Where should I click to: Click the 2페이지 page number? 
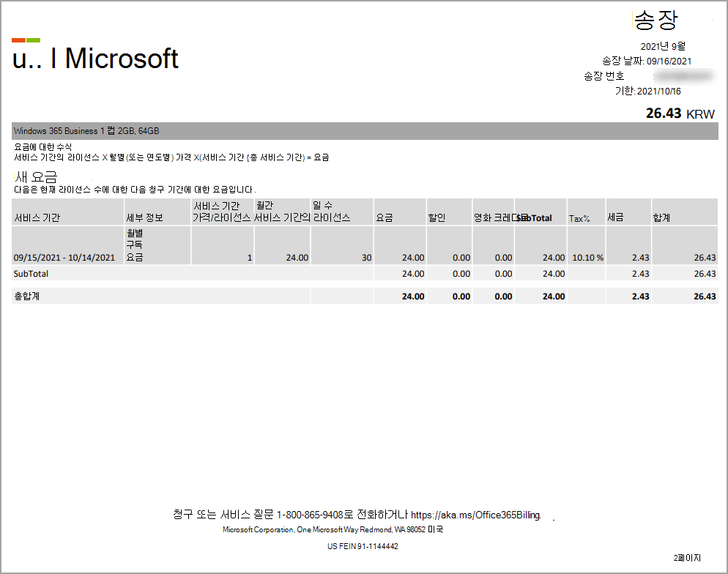(x=687, y=558)
